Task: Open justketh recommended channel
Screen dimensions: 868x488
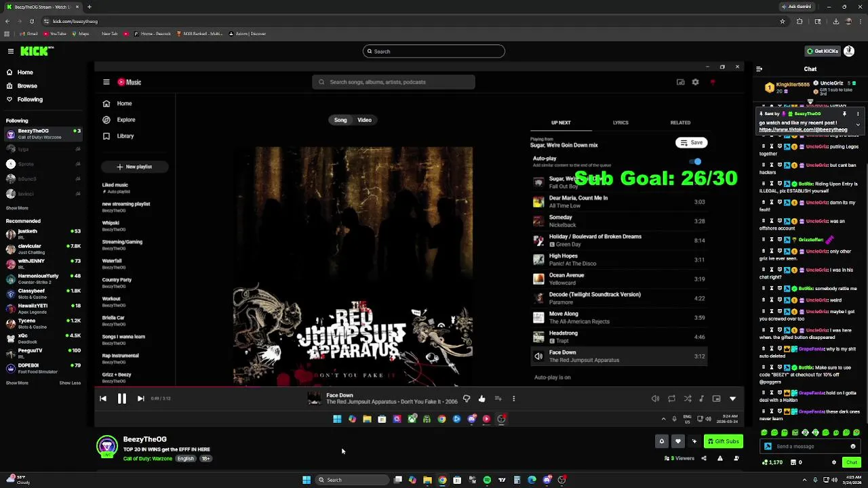Action: [x=42, y=234]
